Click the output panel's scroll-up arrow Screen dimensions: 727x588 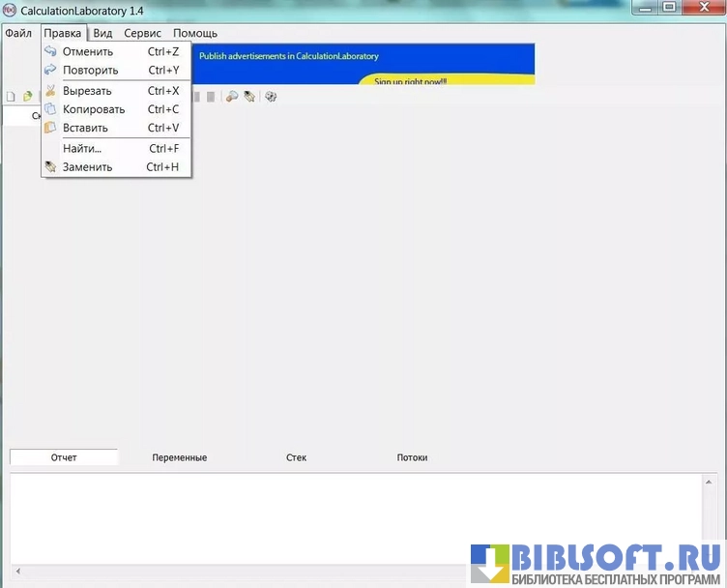point(711,481)
